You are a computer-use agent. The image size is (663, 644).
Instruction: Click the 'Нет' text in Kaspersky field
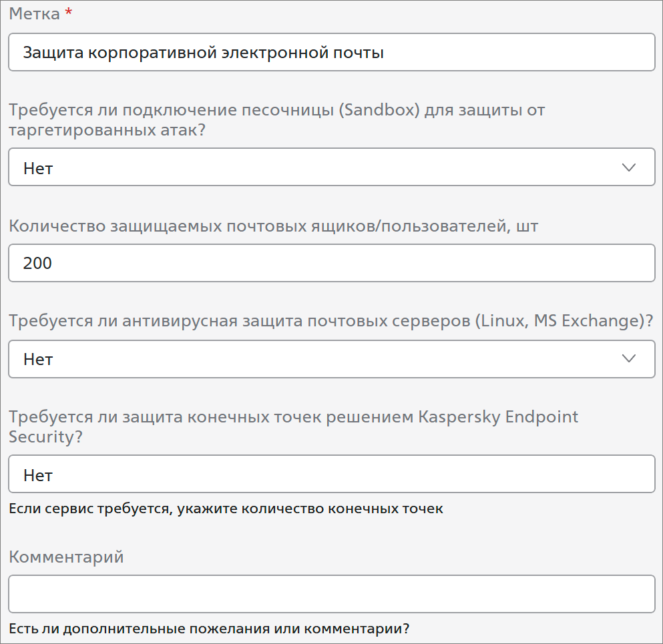pos(38,475)
